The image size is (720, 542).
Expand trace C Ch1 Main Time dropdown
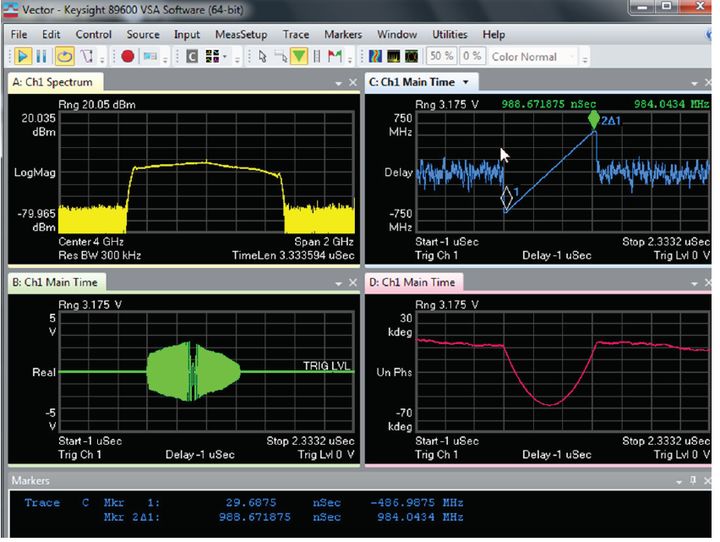click(x=465, y=81)
